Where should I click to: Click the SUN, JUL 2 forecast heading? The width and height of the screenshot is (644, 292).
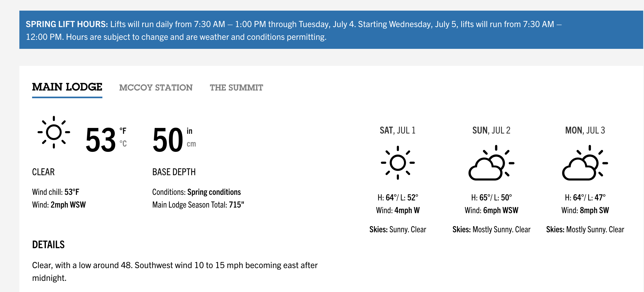pos(491,130)
